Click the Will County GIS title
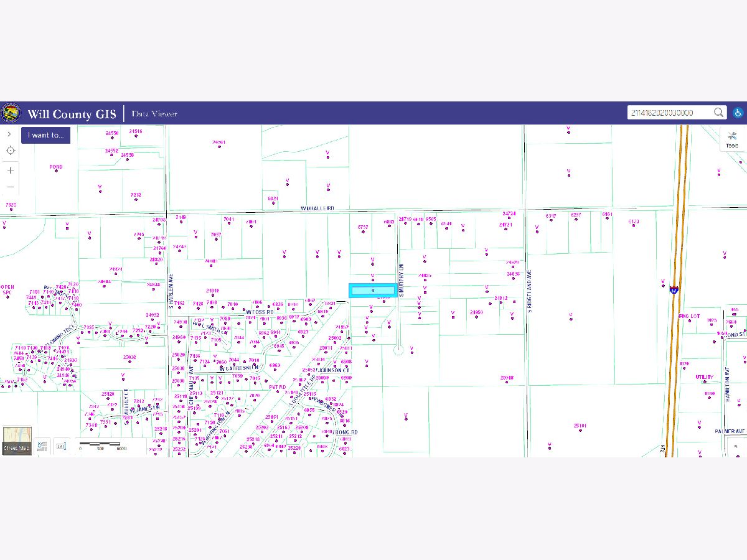The image size is (747, 560). point(72,114)
